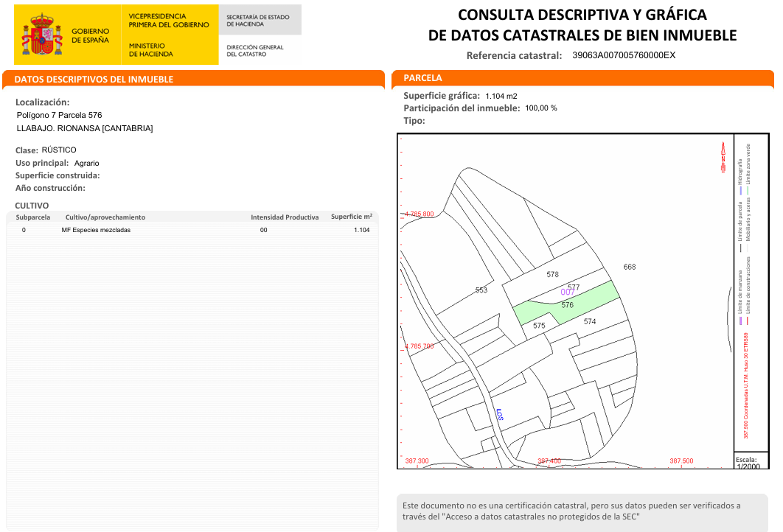Click parcel label 553 on the map

[481, 290]
